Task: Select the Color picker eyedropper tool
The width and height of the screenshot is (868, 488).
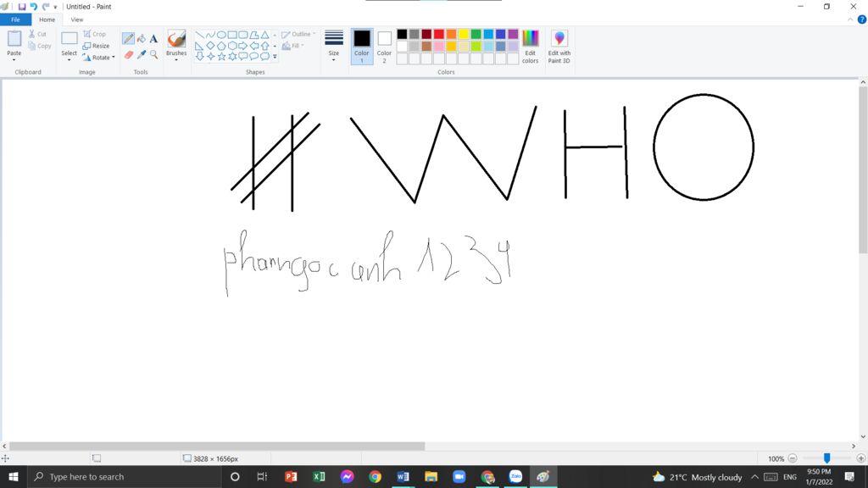Action: click(x=142, y=54)
